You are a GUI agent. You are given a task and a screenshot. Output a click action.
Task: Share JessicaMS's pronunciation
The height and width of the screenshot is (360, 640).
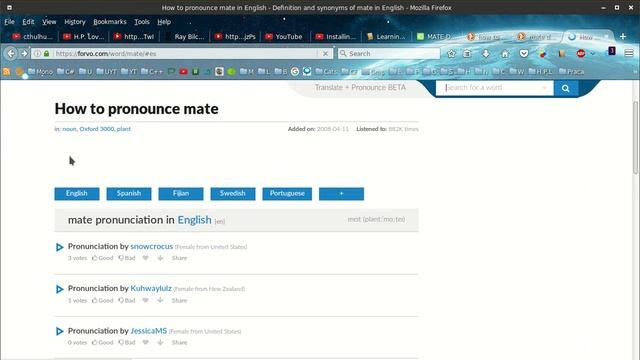(x=179, y=342)
